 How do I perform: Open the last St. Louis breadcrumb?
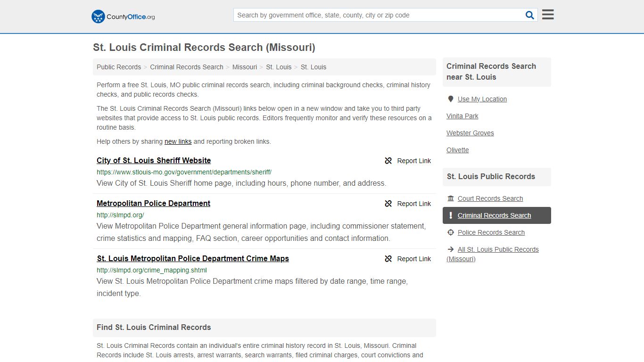point(314,67)
